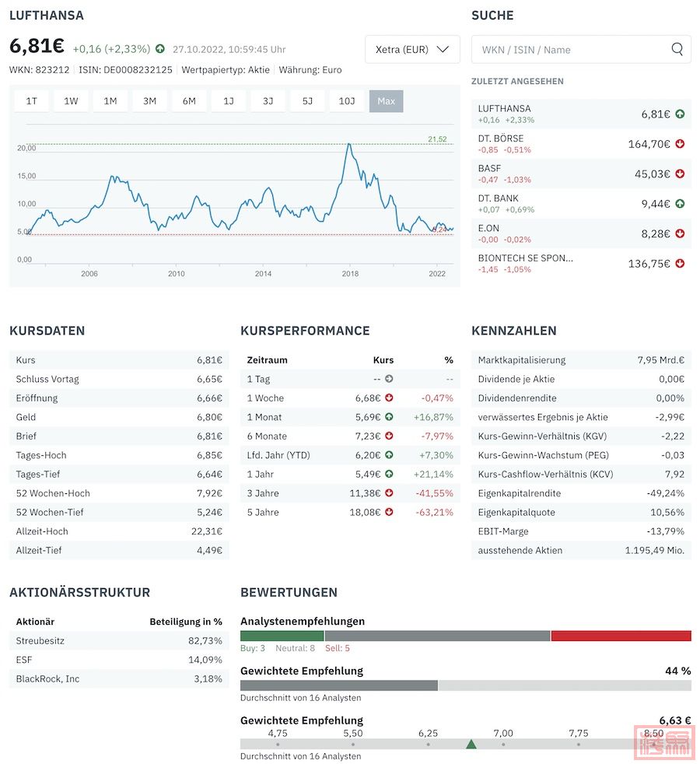
Task: Click the Marktkapitalisierung value 7,95 Mrd.€
Action: (x=661, y=360)
